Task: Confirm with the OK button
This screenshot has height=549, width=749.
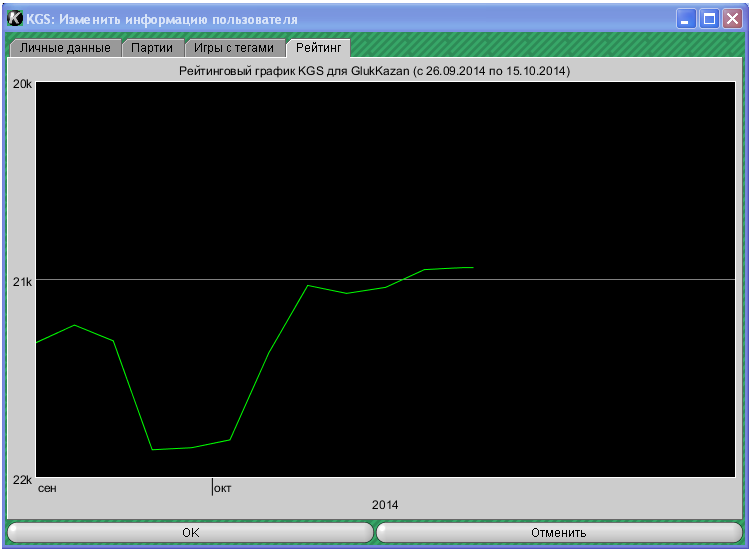Action: (191, 532)
